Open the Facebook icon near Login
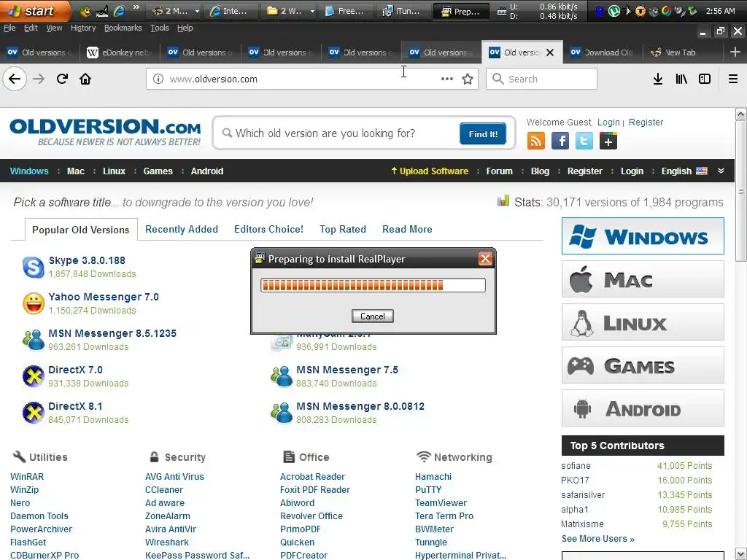The image size is (747, 560). 560,141
